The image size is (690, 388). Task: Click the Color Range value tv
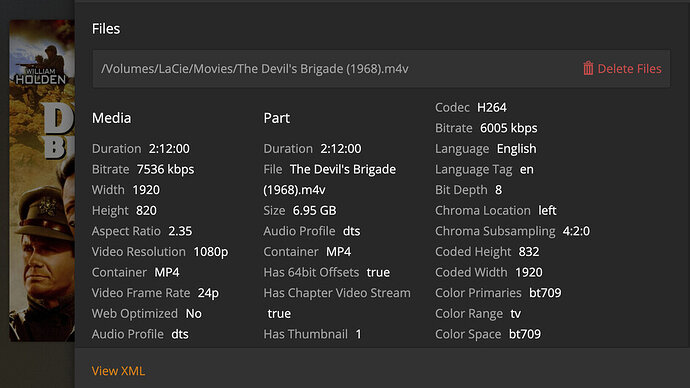(516, 314)
